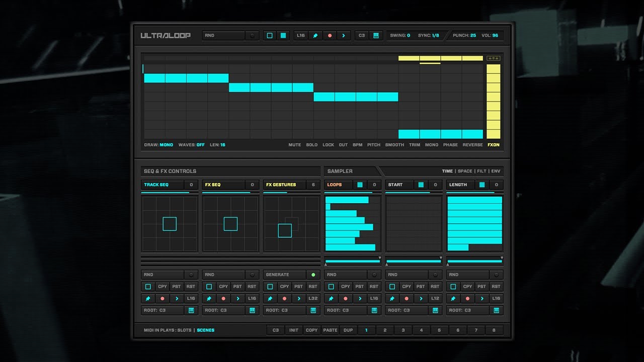Toggle the RND LED in the top toolbar
This screenshot has width=644, height=362.
[252, 36]
